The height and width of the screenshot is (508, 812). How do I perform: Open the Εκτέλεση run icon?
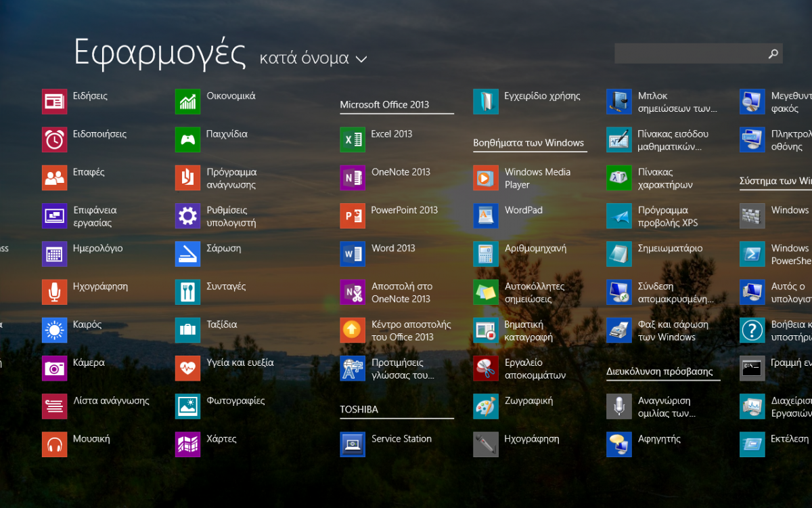coord(752,444)
